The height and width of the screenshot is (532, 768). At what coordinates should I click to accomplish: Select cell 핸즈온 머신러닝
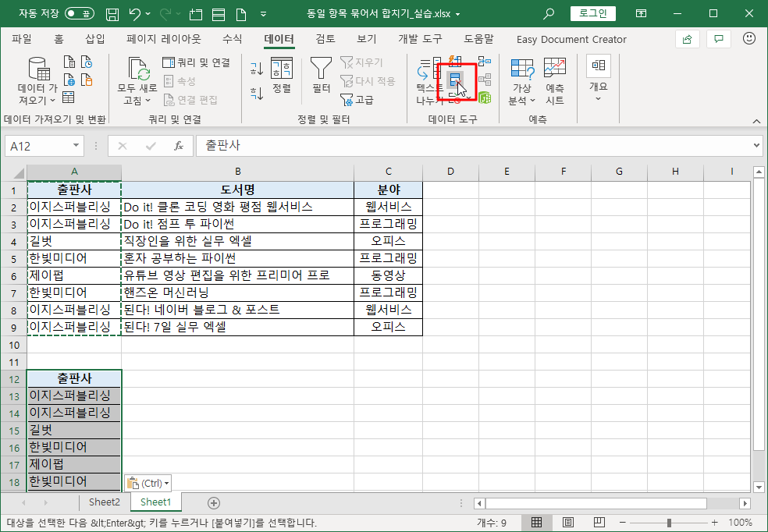point(237,293)
